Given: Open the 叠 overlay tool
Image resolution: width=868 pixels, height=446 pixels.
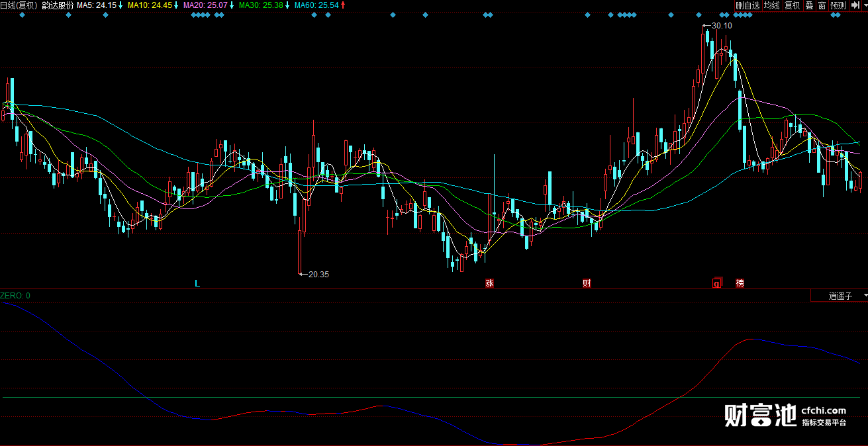Looking at the screenshot, I should (809, 5).
